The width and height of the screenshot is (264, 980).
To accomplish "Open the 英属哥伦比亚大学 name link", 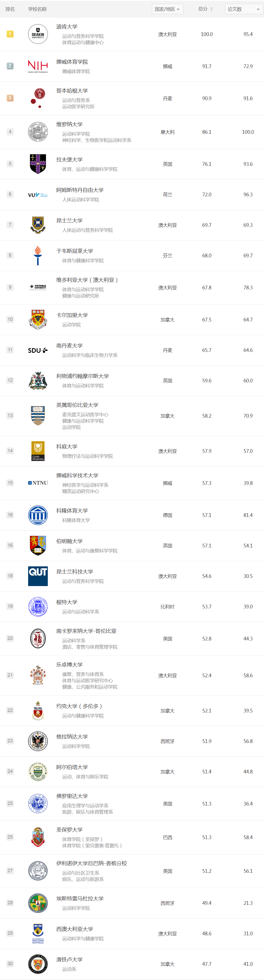I will coord(77,405).
